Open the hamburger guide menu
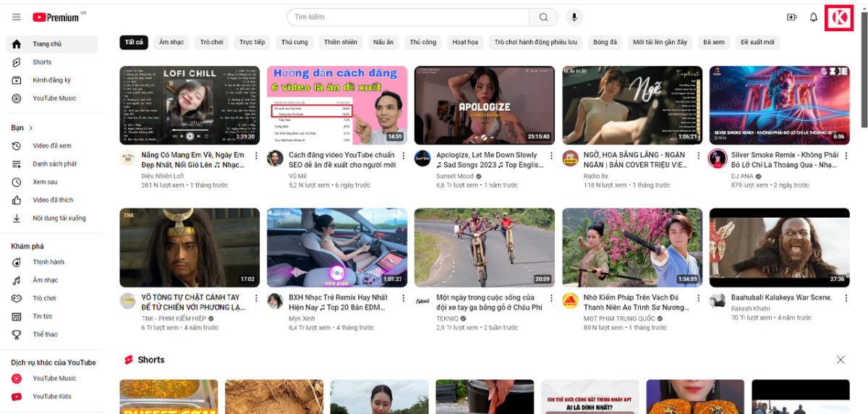 click(x=16, y=17)
